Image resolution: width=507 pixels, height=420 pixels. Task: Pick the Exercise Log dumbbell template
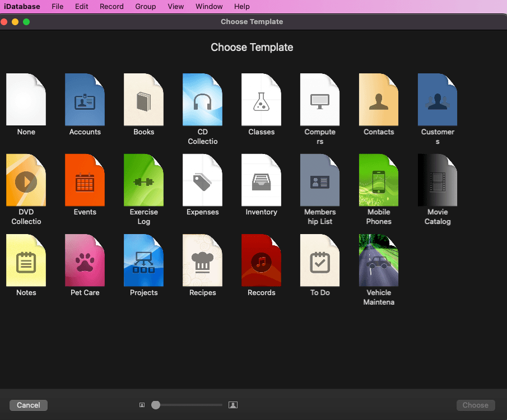(143, 180)
